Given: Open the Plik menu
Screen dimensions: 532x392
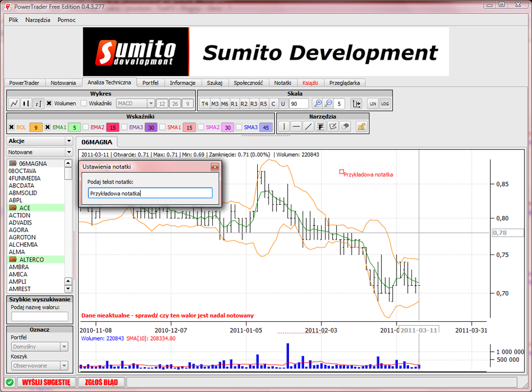Looking at the screenshot, I should click(14, 19).
